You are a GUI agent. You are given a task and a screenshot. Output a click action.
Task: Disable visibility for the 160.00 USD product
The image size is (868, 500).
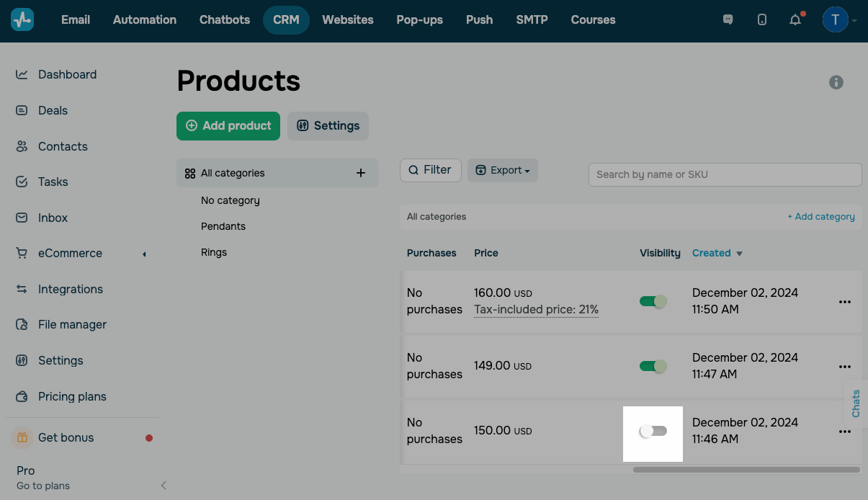tap(653, 301)
